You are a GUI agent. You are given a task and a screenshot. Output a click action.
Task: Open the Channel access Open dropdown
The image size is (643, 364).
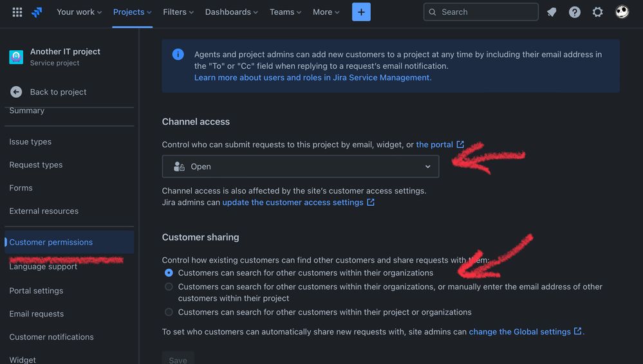tap(301, 167)
